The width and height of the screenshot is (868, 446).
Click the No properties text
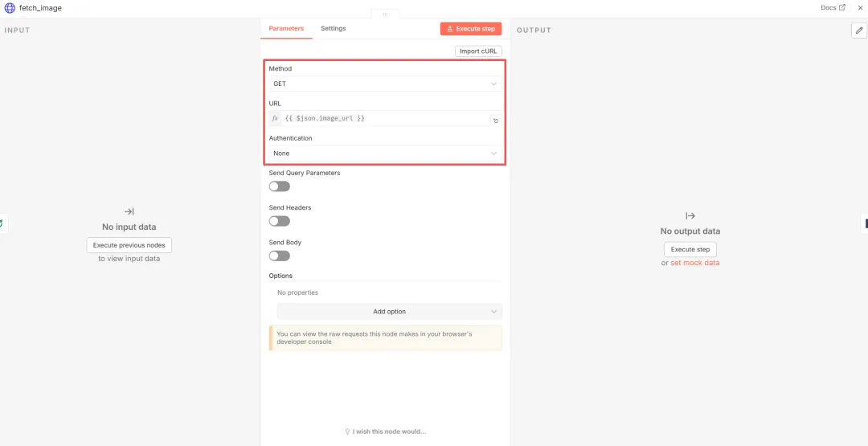pyautogui.click(x=298, y=293)
